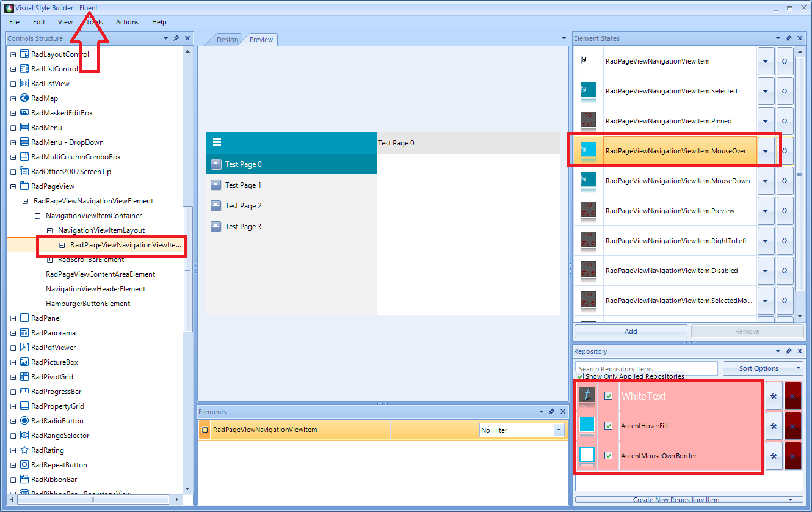Pin the Repository panel
The height and width of the screenshot is (512, 812).
pos(789,351)
